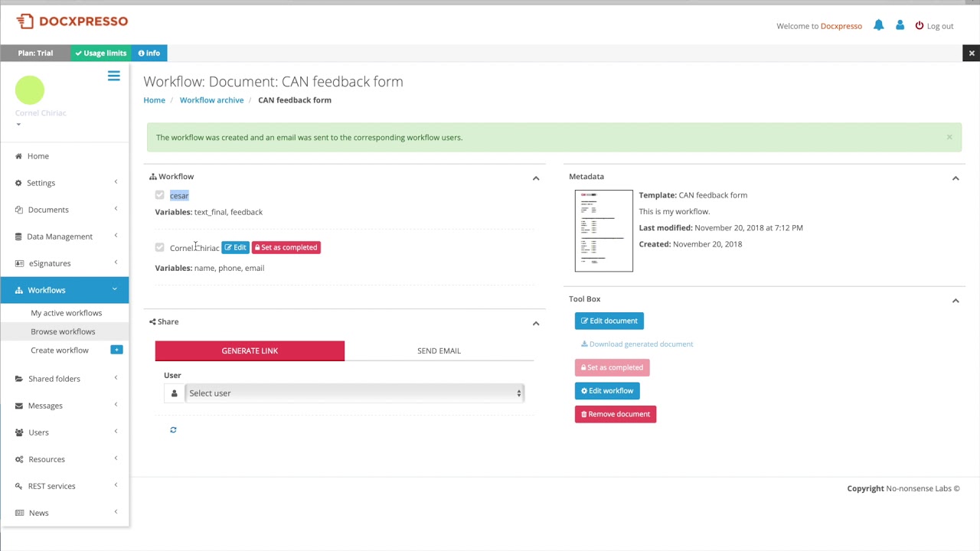Open Browse workflows submenu item
Screen dimensions: 980x551
63,331
